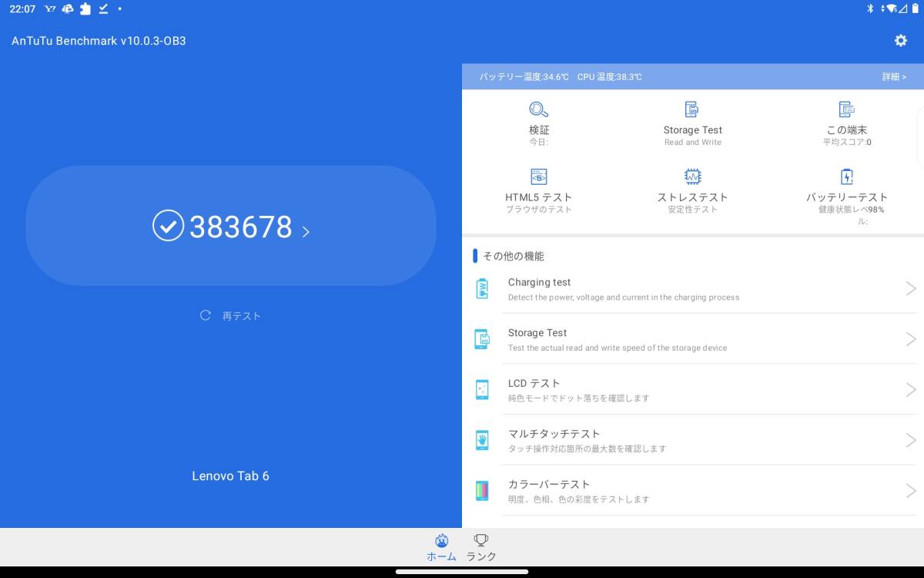The height and width of the screenshot is (578, 924).
Task: Tap the HTML5 テスト label
Action: click(539, 197)
